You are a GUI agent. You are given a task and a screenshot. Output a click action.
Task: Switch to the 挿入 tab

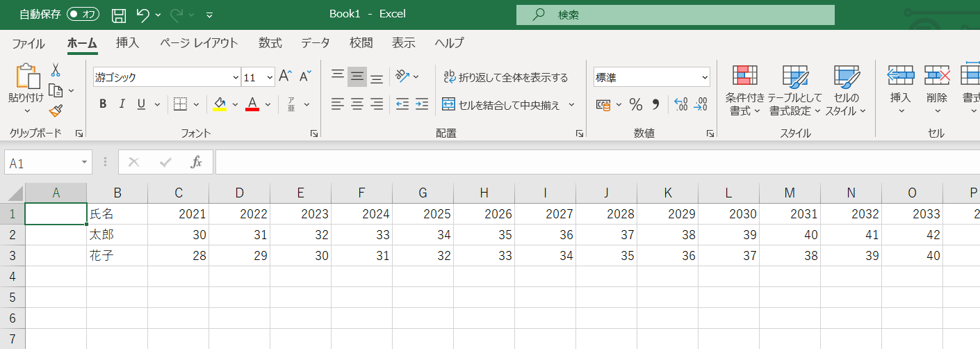point(128,43)
